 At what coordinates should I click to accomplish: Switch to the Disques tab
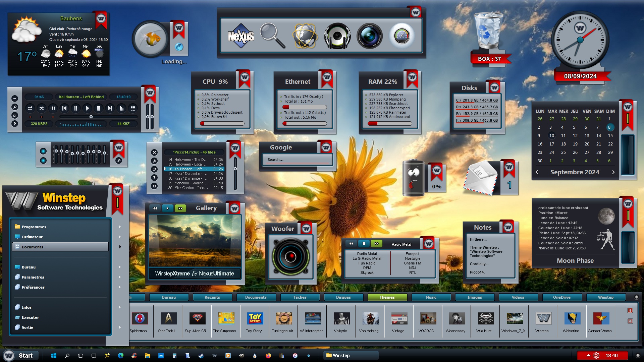tap(343, 297)
